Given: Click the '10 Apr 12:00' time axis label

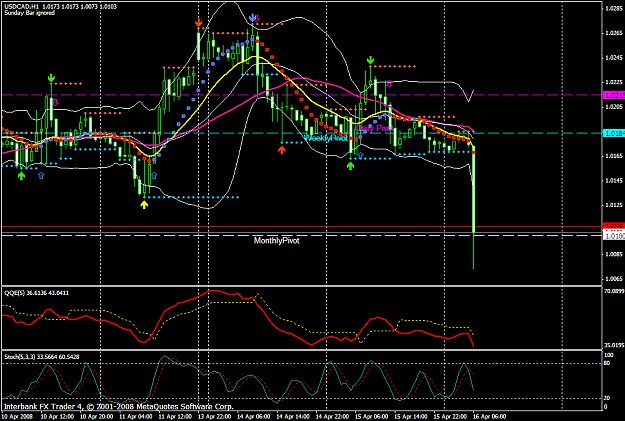Looking at the screenshot, I should pos(57,417).
